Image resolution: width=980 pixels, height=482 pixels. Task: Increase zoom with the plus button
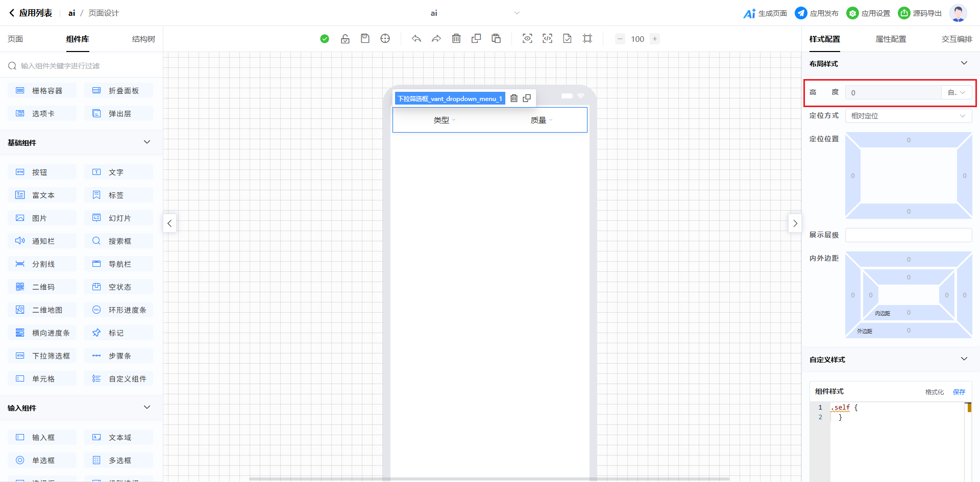(655, 39)
